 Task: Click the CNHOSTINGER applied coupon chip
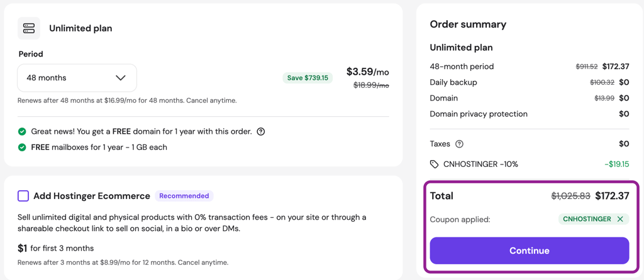(x=594, y=219)
